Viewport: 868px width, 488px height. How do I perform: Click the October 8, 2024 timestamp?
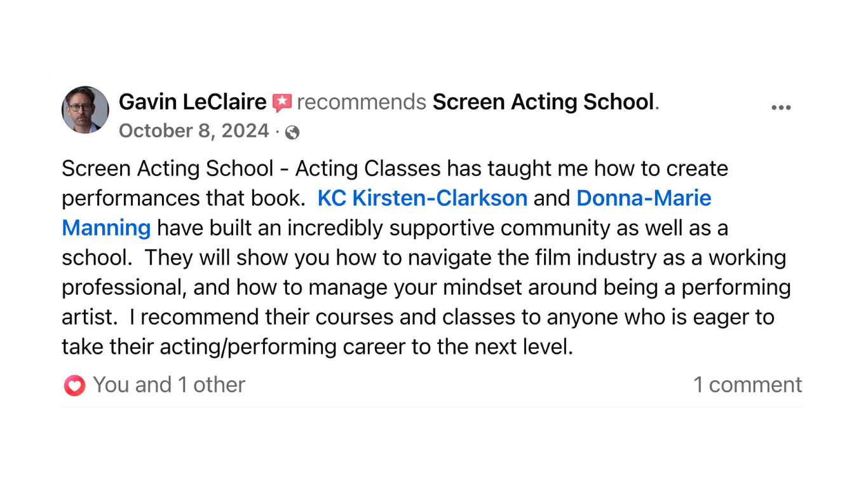[194, 131]
